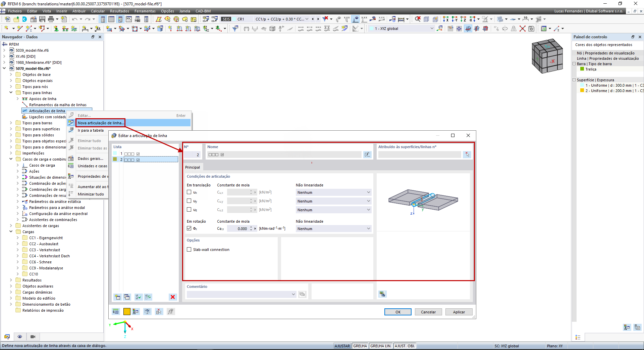
Task: Enable the uz translation checkbox
Action: pos(189,210)
